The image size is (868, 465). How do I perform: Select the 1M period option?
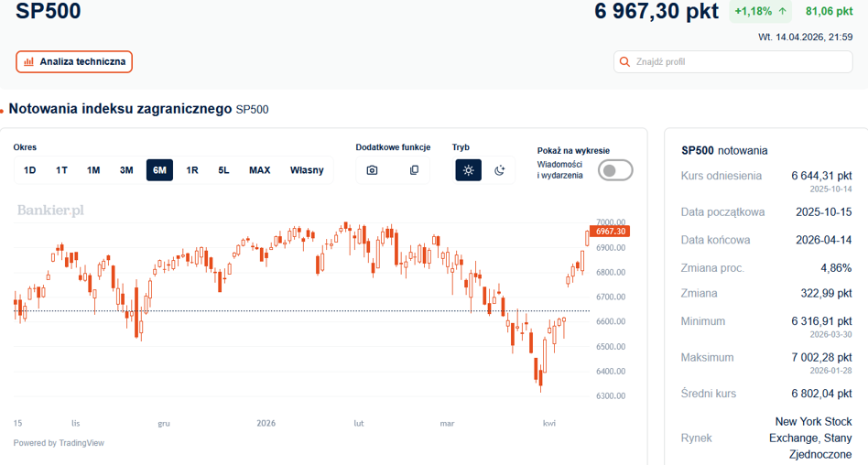tap(93, 170)
